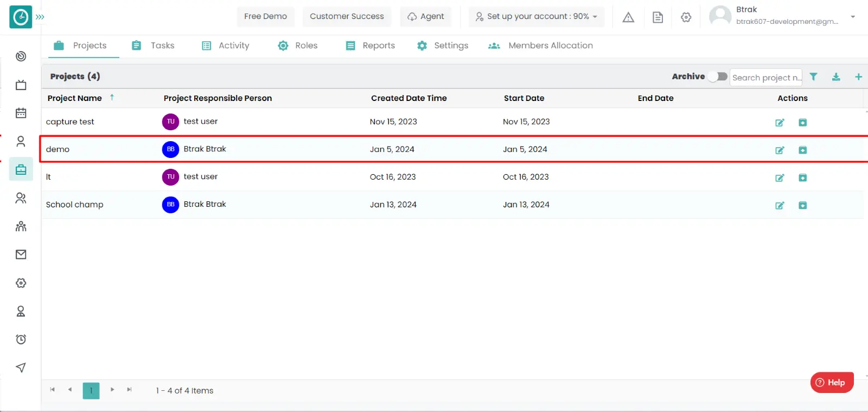Expand the sidebar with double chevron

click(x=40, y=17)
